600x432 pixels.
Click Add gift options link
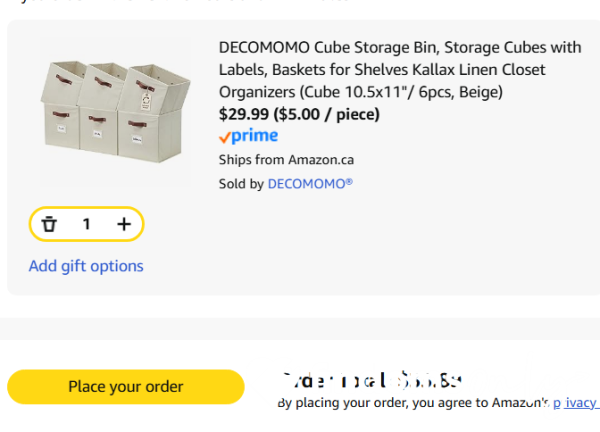pos(86,266)
